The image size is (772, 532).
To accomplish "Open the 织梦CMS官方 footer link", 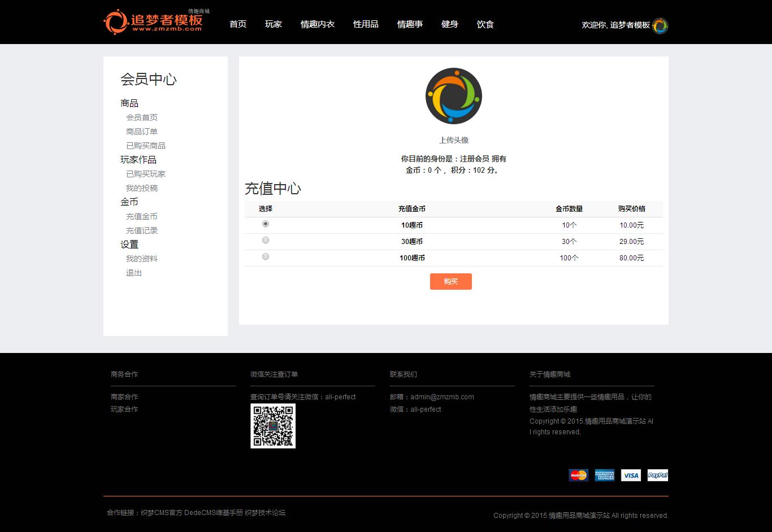I will [162, 513].
